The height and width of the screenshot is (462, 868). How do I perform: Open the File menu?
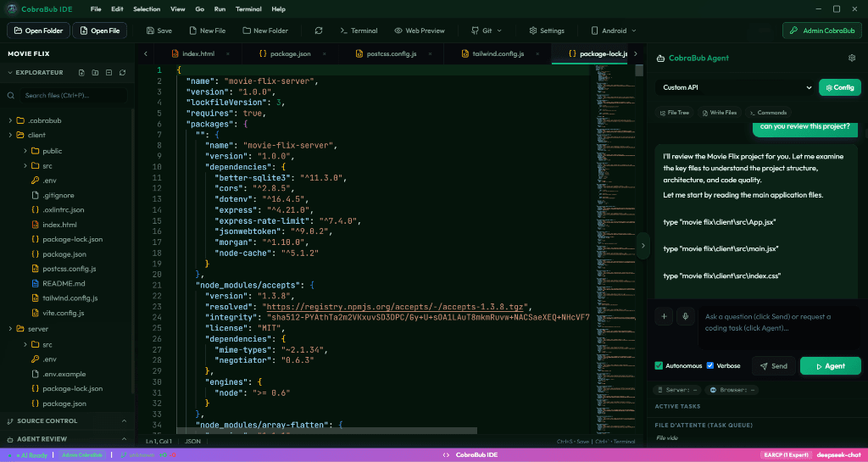tap(96, 8)
